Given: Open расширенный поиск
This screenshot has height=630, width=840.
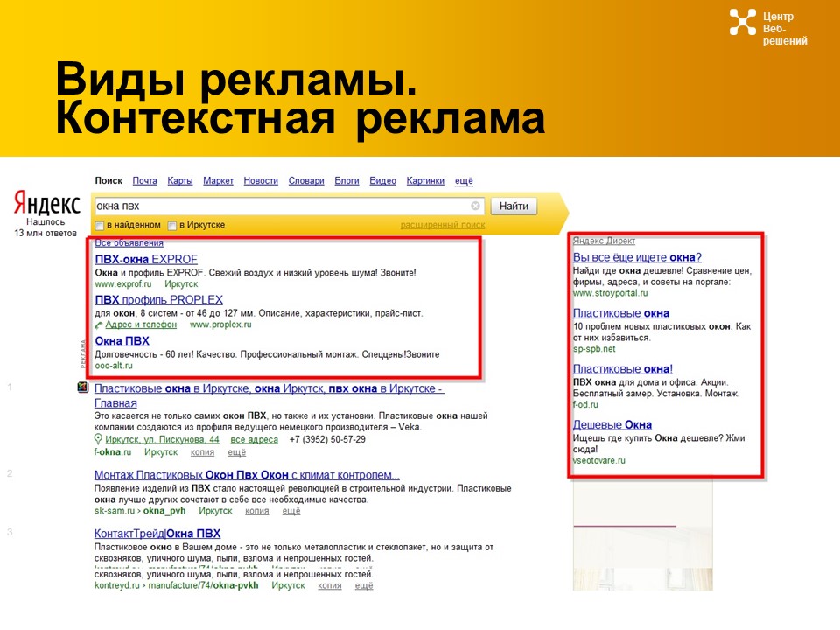Looking at the screenshot, I should coord(444,224).
